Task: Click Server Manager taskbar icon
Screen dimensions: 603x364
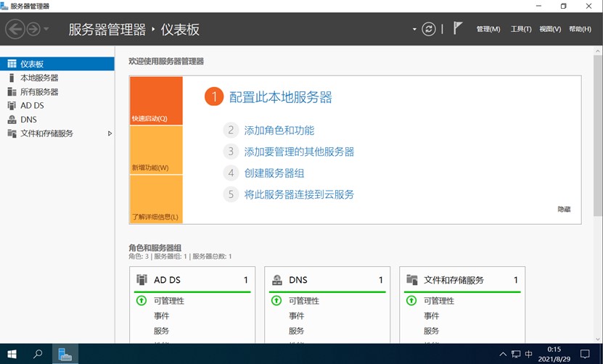Action: 65,354
